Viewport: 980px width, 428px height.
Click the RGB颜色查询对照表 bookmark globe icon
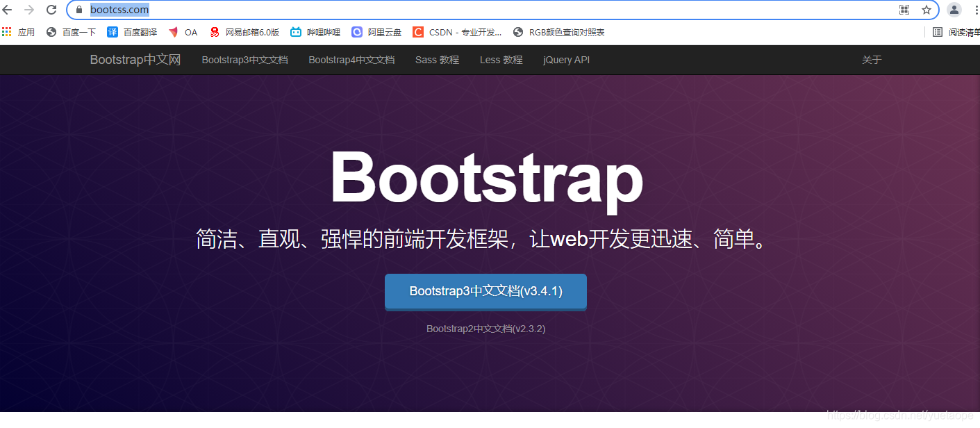click(x=518, y=32)
